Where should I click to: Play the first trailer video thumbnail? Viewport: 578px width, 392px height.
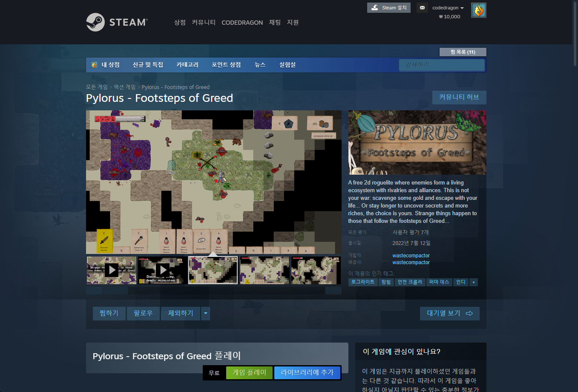click(x=112, y=270)
